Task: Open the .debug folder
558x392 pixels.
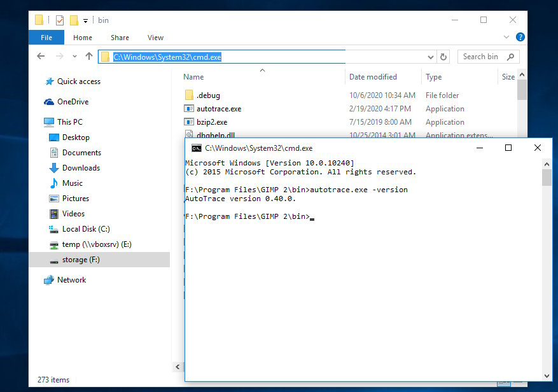Action: click(207, 95)
